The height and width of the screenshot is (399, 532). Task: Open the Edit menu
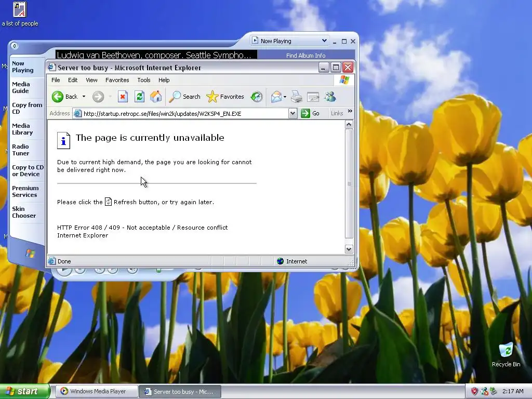pos(73,80)
